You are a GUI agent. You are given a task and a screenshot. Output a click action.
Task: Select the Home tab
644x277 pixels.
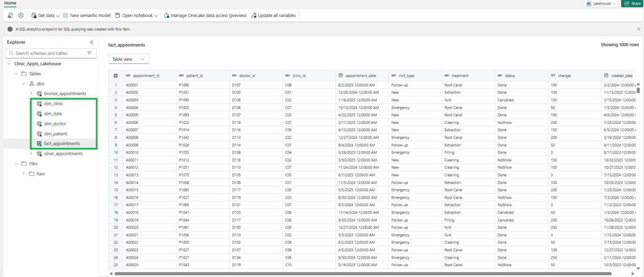[x=10, y=3]
